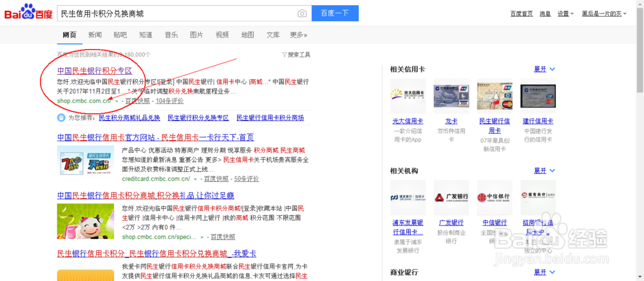Click the 广发银行 text link
This screenshot has height=281, width=644.
[x=451, y=222]
